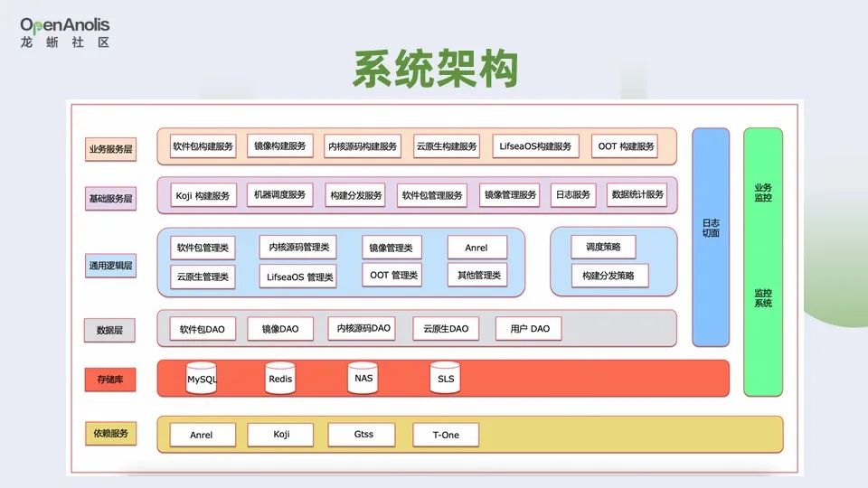This screenshot has height=488, width=868.
Task: Click the 数据层 layer label
Action: coord(109,331)
